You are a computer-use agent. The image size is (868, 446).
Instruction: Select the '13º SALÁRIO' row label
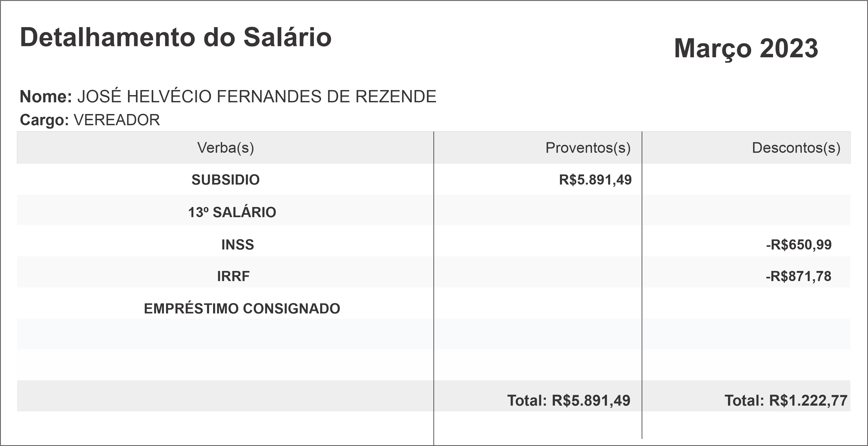(x=232, y=212)
